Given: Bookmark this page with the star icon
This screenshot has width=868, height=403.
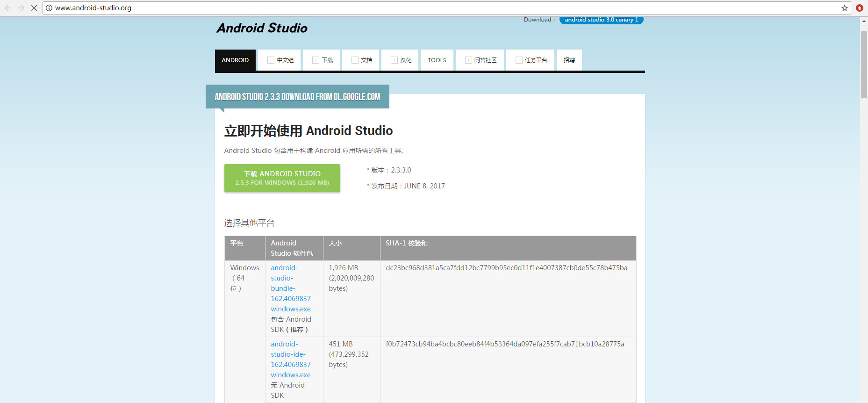Looking at the screenshot, I should (x=845, y=8).
